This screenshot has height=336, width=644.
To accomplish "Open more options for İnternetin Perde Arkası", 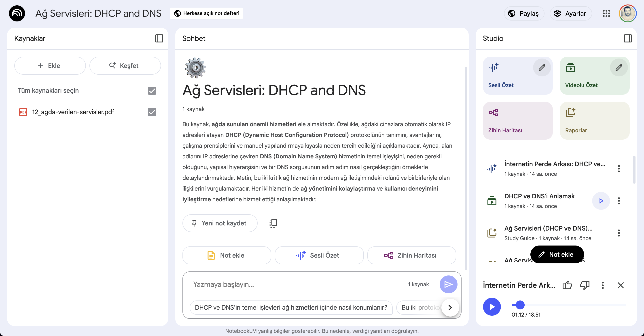I will [x=619, y=169].
